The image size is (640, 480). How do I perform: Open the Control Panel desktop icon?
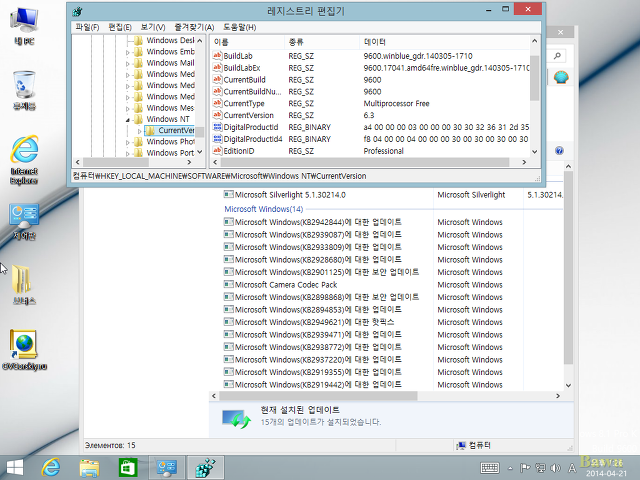(x=24, y=221)
